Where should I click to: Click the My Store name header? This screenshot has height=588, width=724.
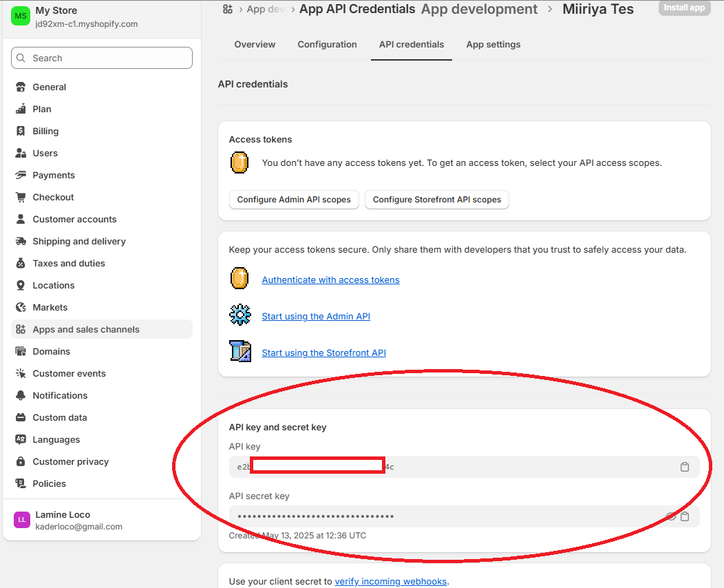[56, 10]
